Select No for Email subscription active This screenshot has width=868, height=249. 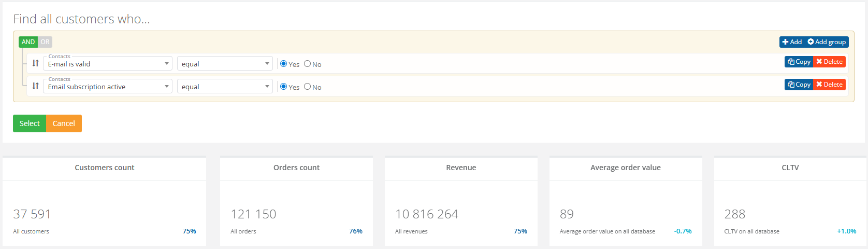click(x=307, y=87)
